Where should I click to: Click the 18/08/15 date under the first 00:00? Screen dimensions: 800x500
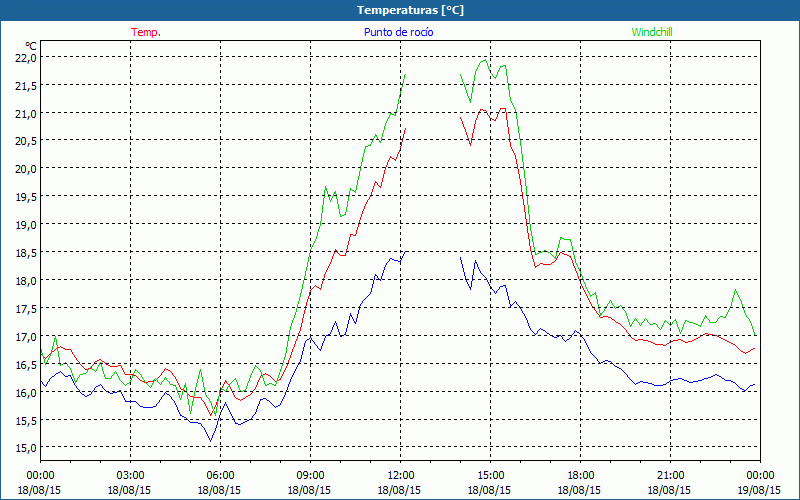pyautogui.click(x=39, y=490)
